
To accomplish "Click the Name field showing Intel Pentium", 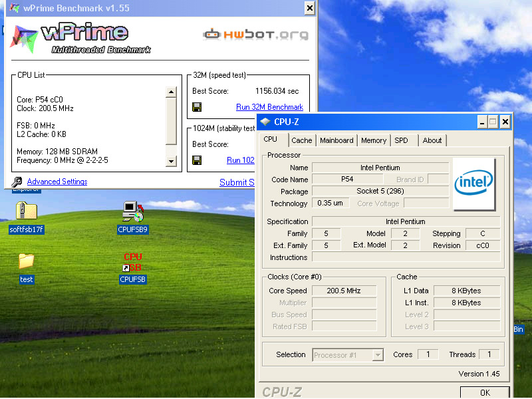I will pyautogui.click(x=380, y=168).
